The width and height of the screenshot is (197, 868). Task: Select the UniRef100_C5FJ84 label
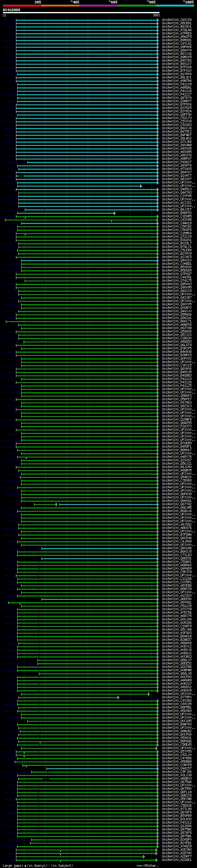(177, 772)
